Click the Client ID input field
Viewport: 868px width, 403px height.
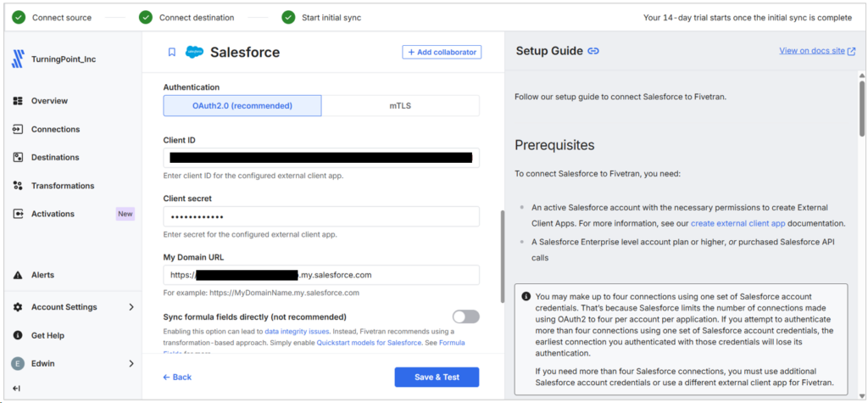[321, 158]
